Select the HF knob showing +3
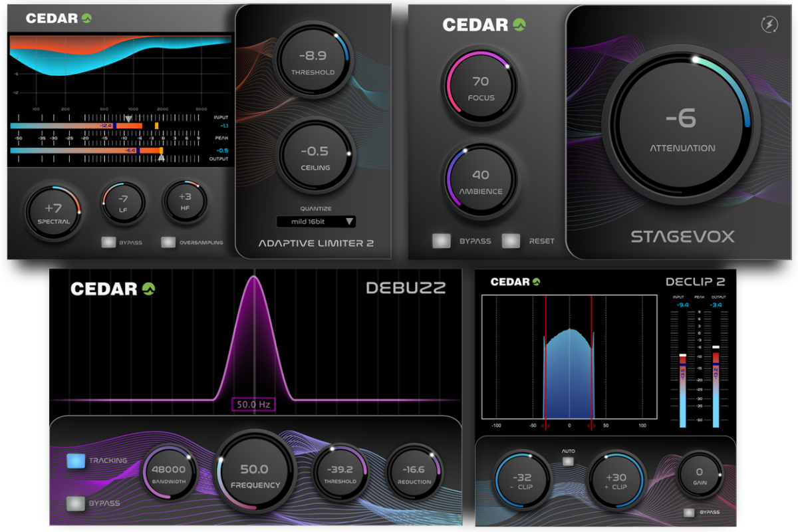 (x=185, y=201)
